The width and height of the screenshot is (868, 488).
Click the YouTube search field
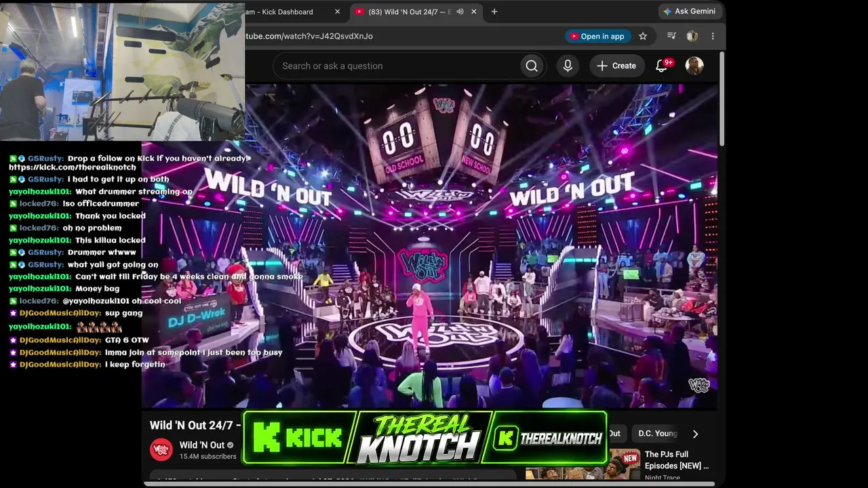[396, 66]
